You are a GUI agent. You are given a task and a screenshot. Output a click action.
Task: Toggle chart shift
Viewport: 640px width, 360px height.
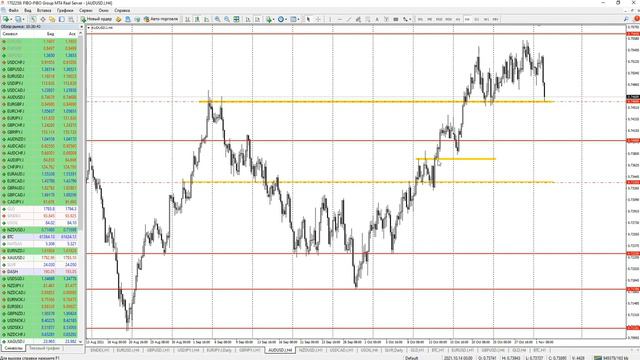258,19
